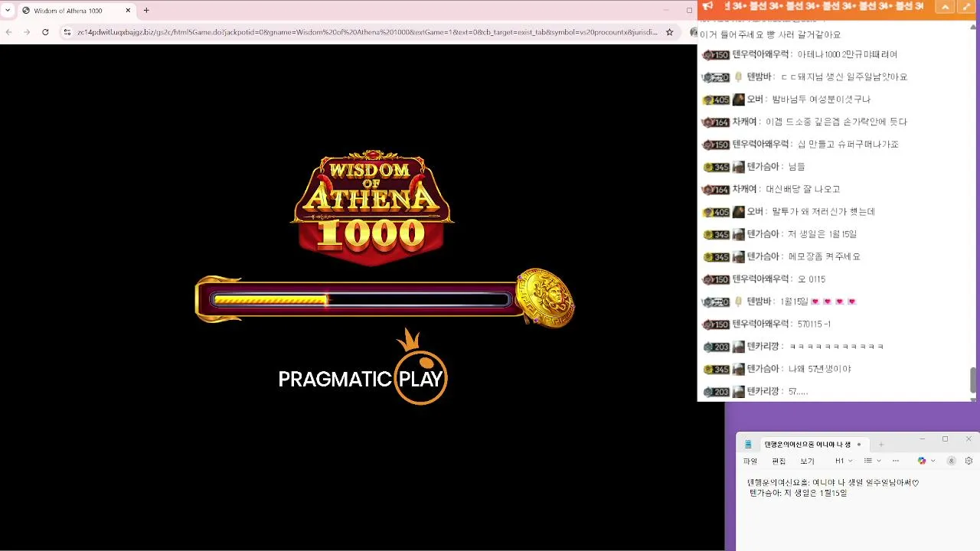Click the Copilot icon in Notepad

click(x=922, y=461)
